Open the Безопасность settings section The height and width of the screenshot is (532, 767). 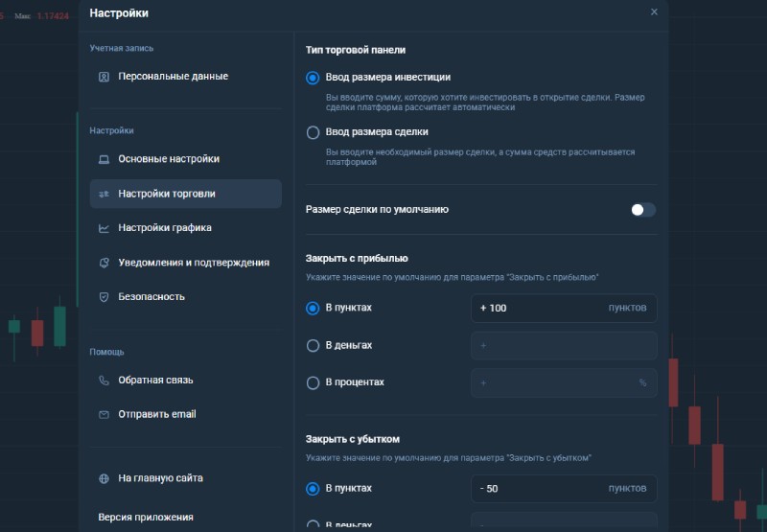pyautogui.click(x=151, y=297)
